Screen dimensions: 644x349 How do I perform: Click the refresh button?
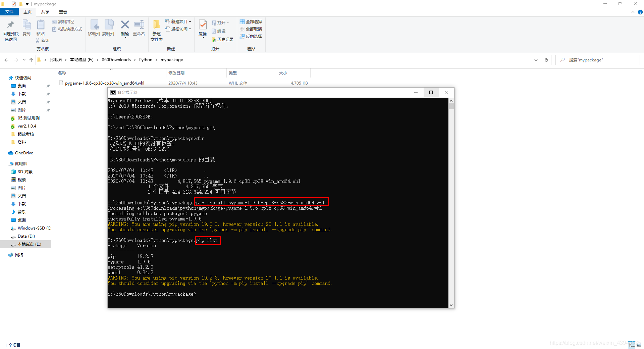pyautogui.click(x=546, y=60)
